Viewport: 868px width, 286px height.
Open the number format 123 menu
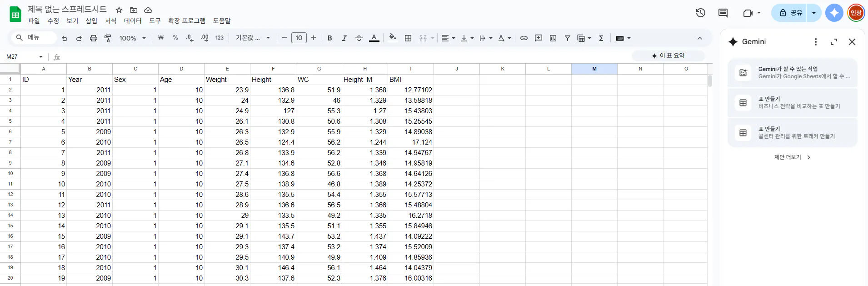tap(219, 38)
